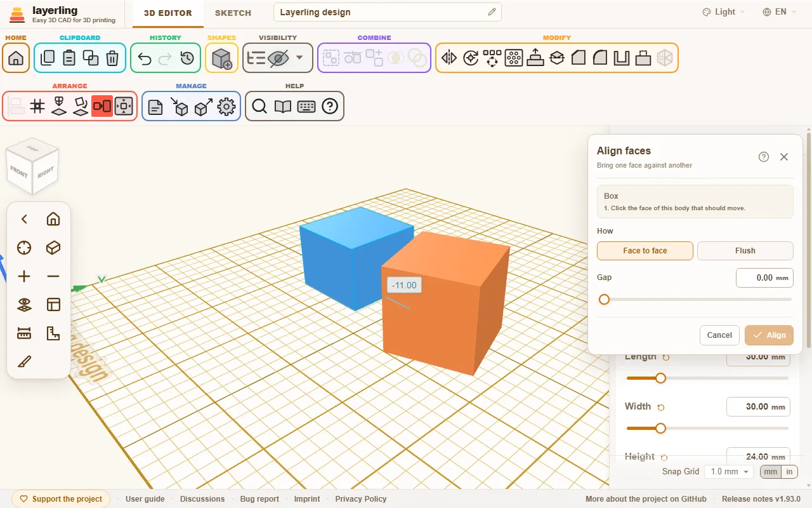
Task: Open the Snap Grid 1.0 mm dropdown
Action: point(730,472)
